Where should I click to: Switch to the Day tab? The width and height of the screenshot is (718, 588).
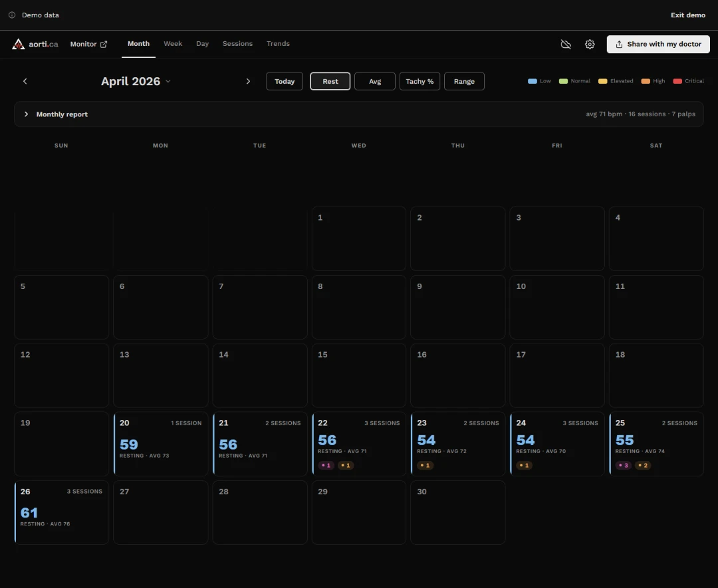pos(202,44)
